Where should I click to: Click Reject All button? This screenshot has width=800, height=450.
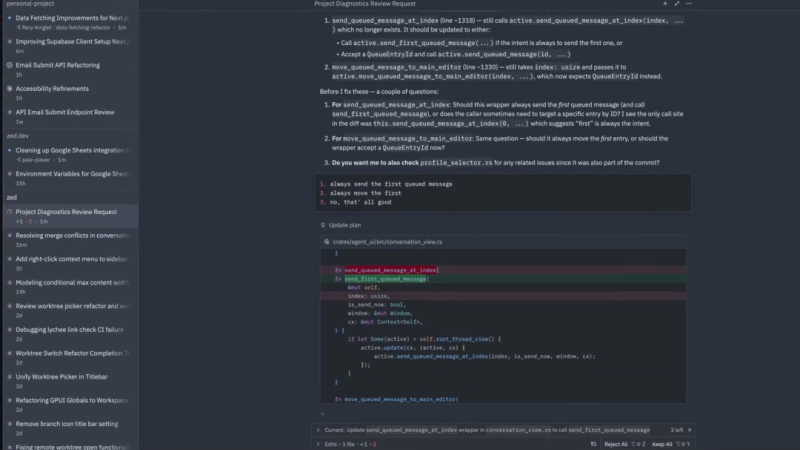[x=616, y=444]
